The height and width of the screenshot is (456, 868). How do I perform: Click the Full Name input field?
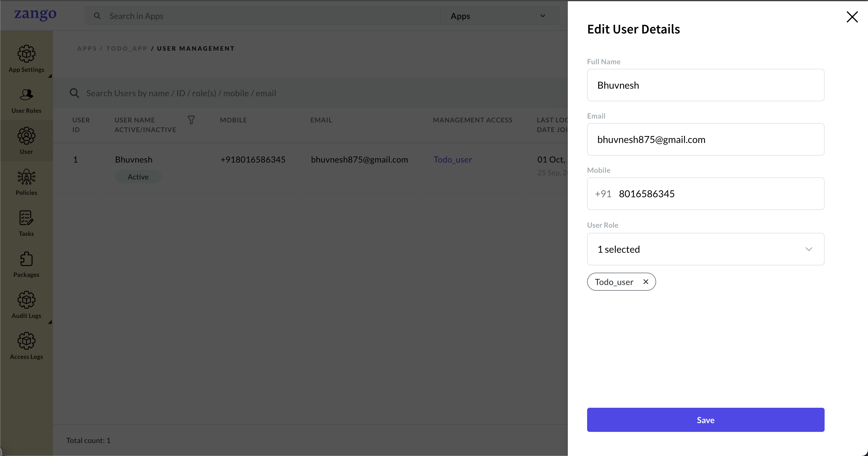(x=706, y=85)
